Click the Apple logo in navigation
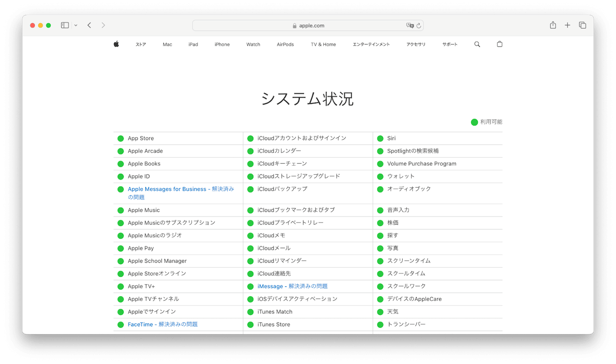 [116, 44]
